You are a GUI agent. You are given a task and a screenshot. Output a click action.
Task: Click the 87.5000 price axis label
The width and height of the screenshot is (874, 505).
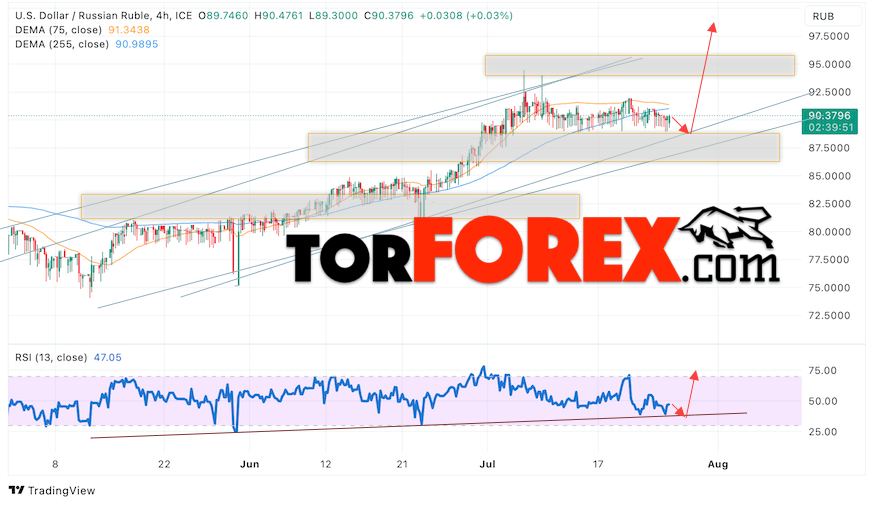(829, 148)
